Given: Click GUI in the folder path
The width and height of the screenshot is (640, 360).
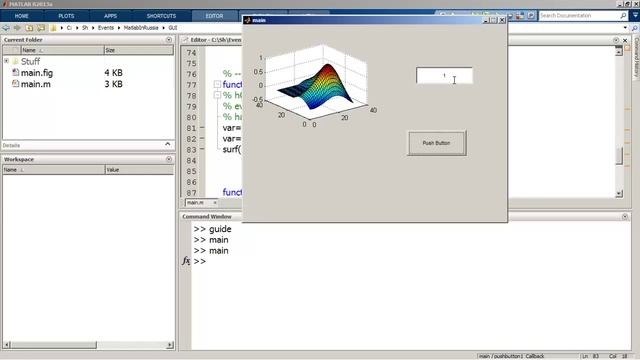Looking at the screenshot, I should point(173,28).
